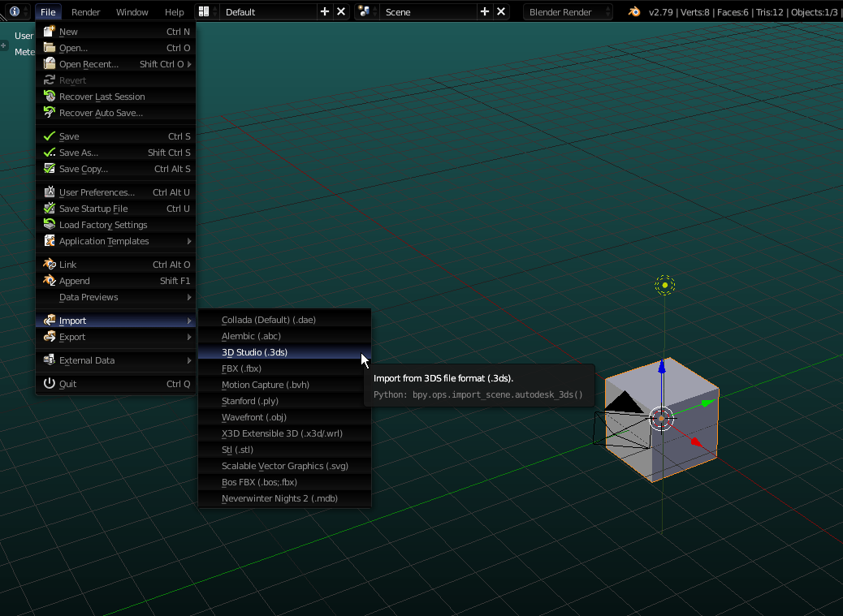Screen dimensions: 843x616
Task: Open the Render menu
Action: click(85, 12)
